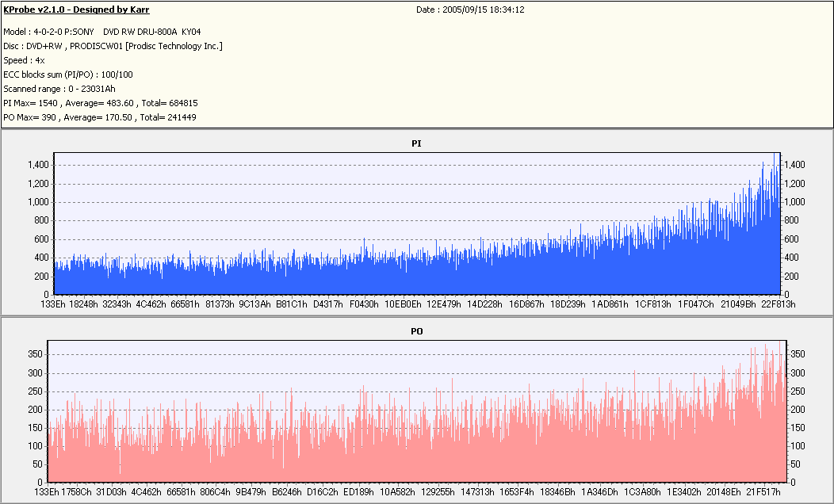Click 18248h on PI chart x-axis

(83, 304)
